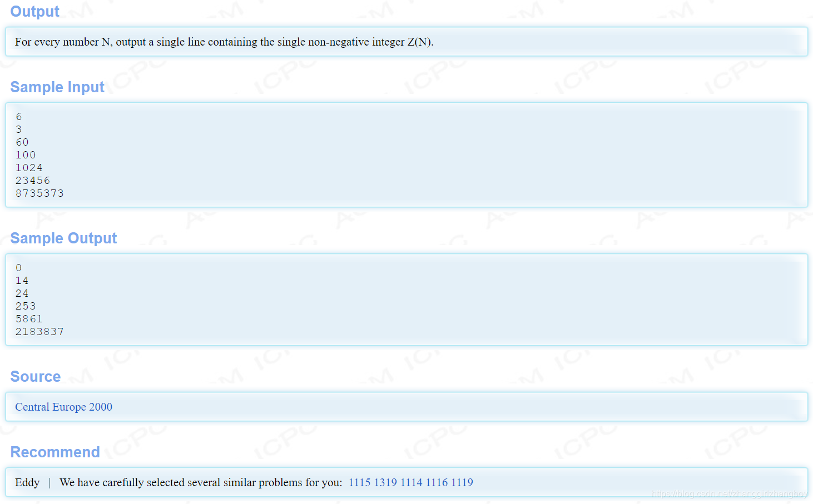Click the Sample Input heading
The width and height of the screenshot is (813, 504).
click(x=57, y=87)
